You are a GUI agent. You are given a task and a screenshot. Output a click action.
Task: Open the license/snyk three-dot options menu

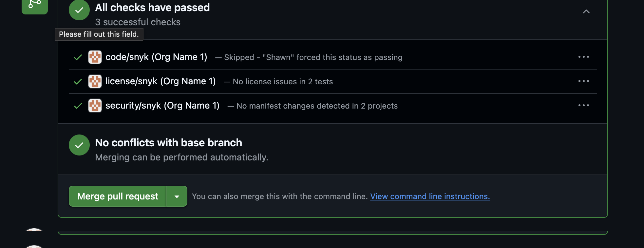point(583,81)
